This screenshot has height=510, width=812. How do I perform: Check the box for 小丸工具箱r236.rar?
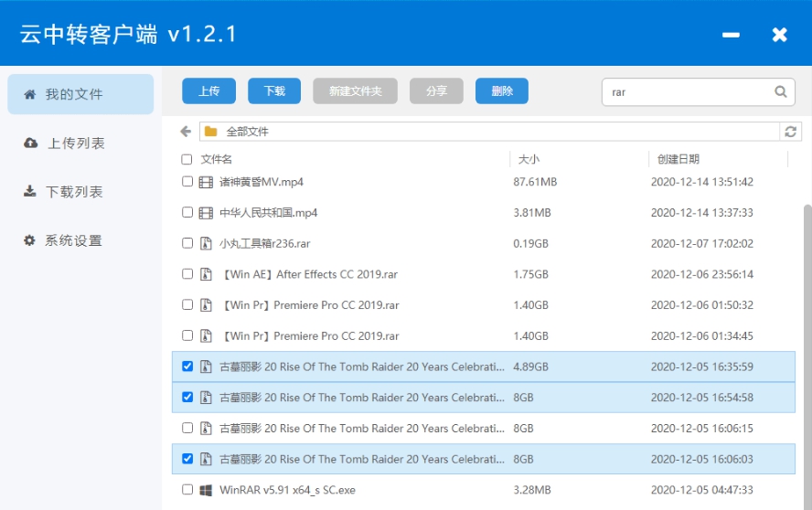(x=187, y=243)
